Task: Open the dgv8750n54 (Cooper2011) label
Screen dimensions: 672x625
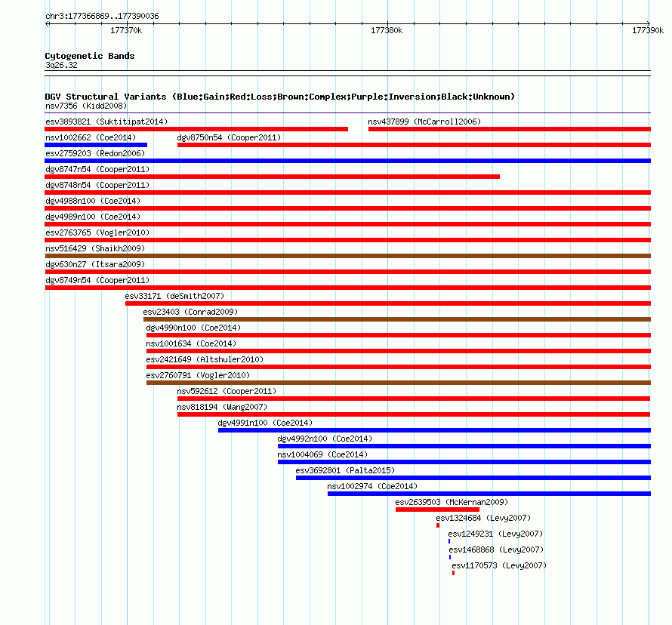Action: click(x=229, y=137)
